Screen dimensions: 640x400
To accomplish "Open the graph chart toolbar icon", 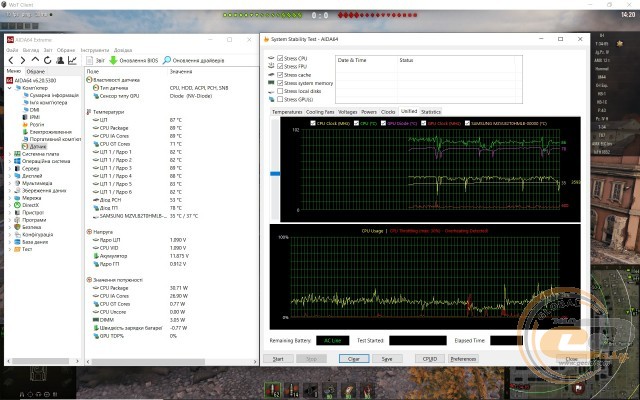I will pyautogui.click(x=72, y=60).
